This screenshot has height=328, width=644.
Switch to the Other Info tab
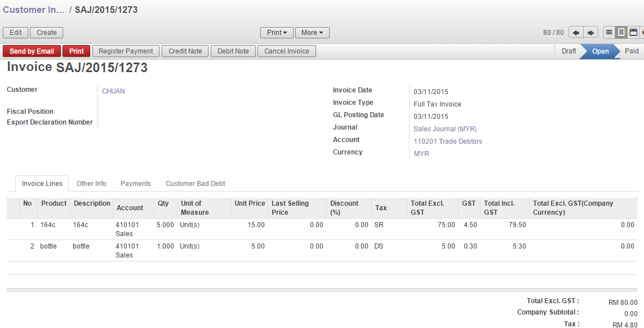91,183
